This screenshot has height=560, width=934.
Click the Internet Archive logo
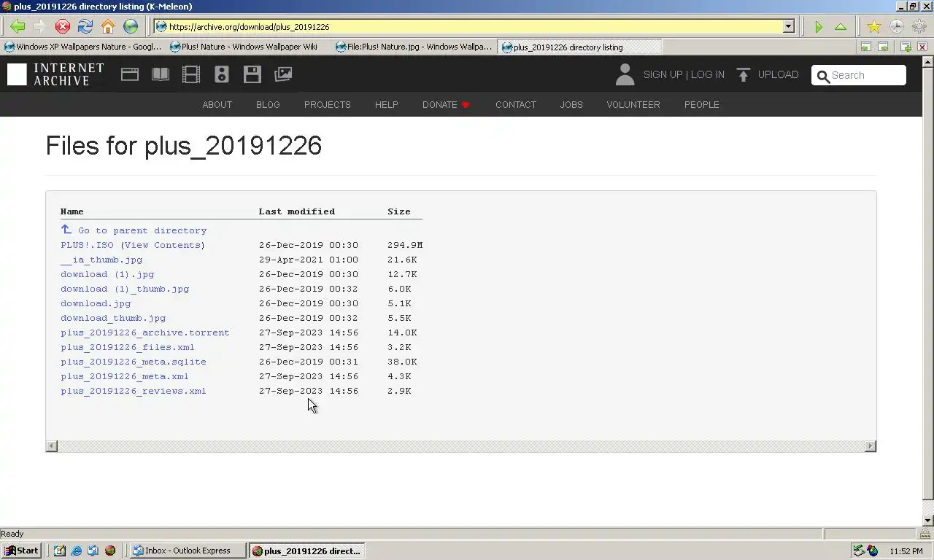pos(56,74)
